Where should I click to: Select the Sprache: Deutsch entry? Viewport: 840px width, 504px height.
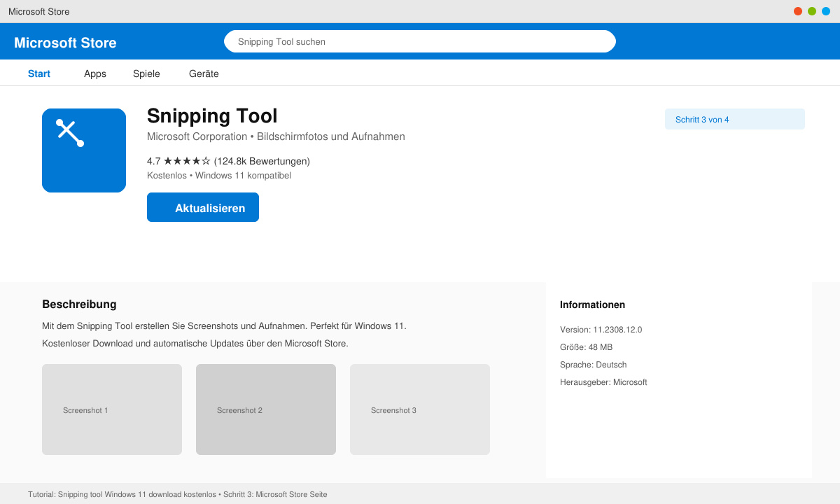click(593, 365)
